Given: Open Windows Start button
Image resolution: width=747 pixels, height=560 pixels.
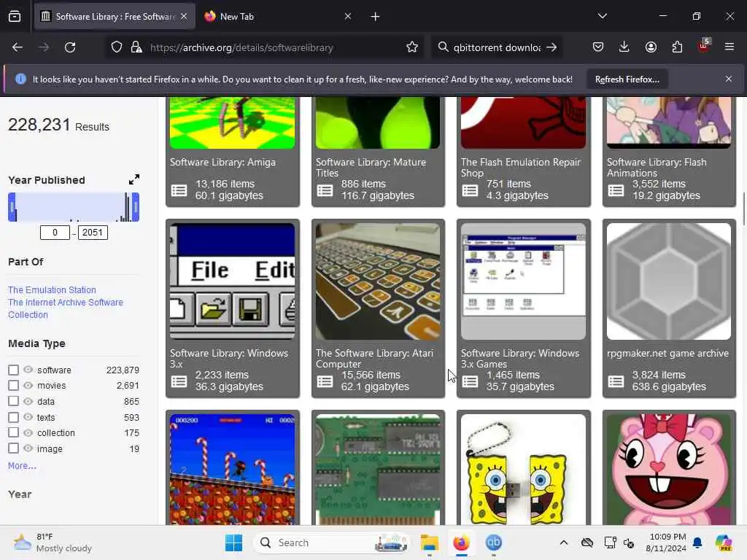Looking at the screenshot, I should click(x=233, y=542).
